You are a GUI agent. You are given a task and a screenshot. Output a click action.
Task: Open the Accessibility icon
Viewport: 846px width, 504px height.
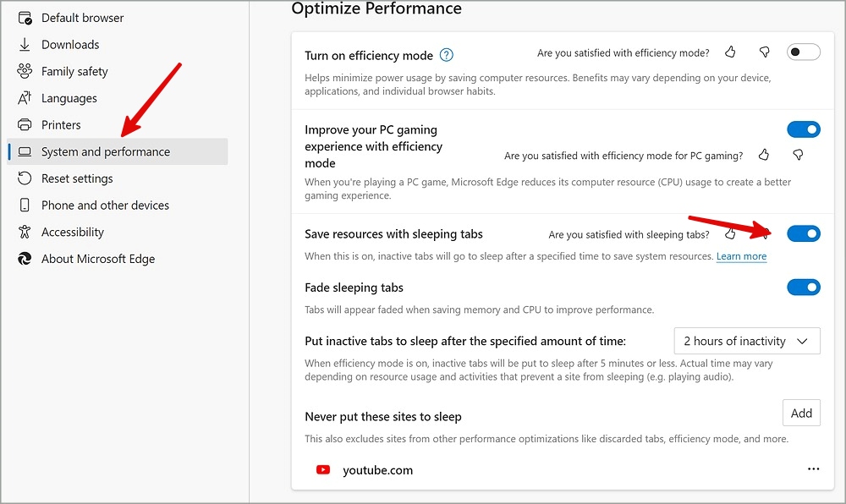[24, 232]
